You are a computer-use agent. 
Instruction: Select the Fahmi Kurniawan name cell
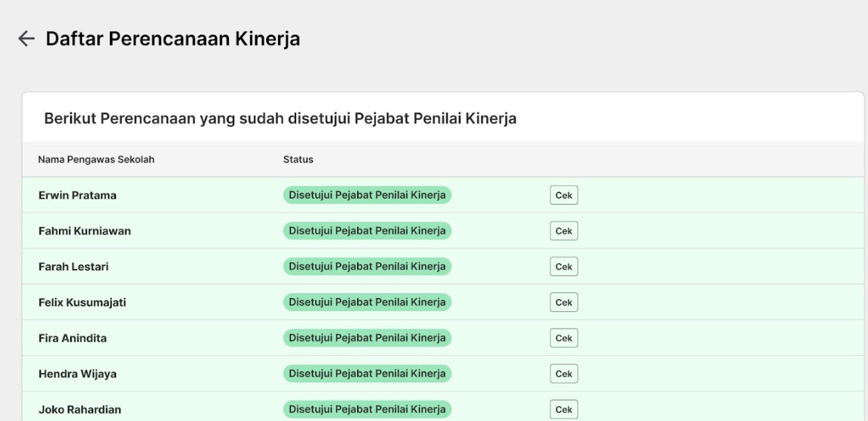point(85,231)
